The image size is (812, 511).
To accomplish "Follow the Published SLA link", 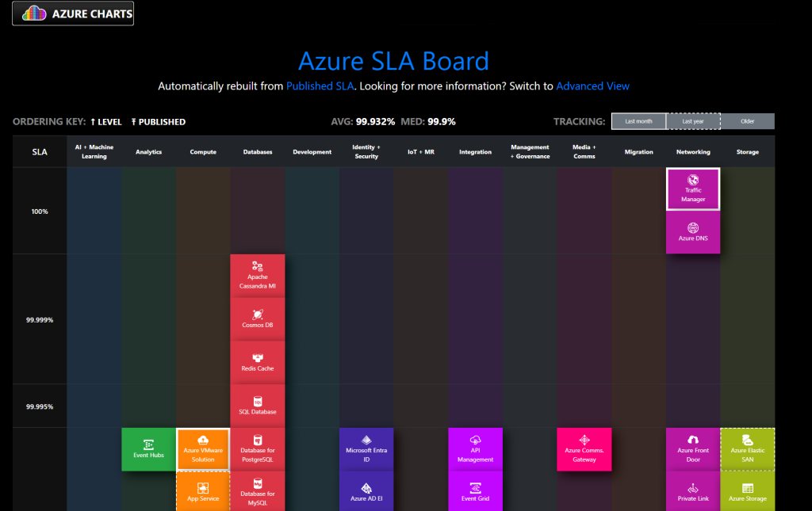I will pyautogui.click(x=320, y=86).
